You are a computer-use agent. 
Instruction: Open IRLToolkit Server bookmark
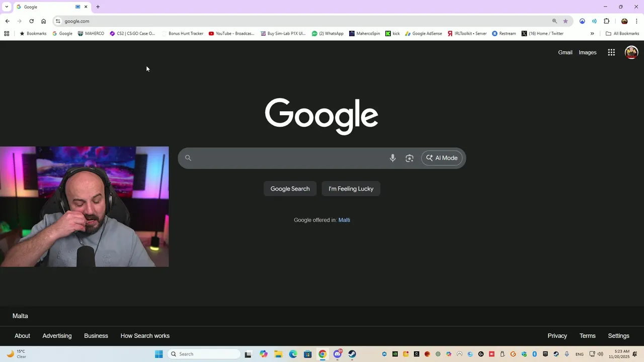467,34
